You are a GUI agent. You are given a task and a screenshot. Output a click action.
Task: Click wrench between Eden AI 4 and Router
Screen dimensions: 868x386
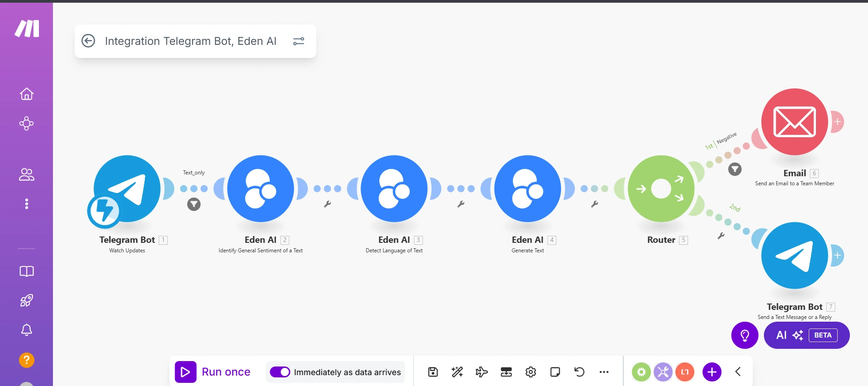[x=595, y=204]
